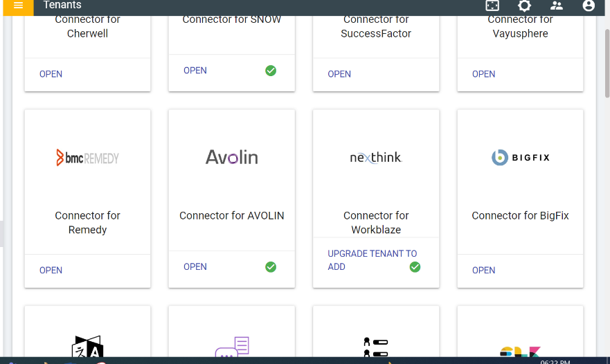Open the users group icon in header
This screenshot has width=610, height=364.
pos(556,6)
